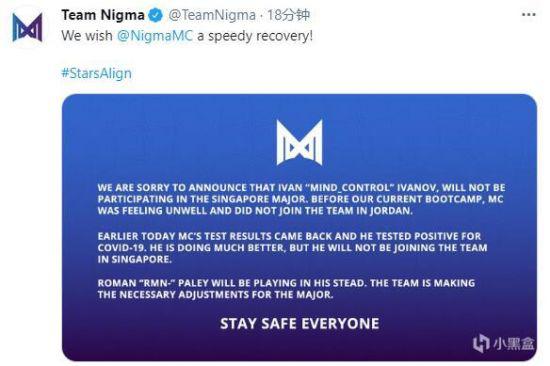Click the 'We wish' tweet text
550x366 pixels.
[x=87, y=36]
